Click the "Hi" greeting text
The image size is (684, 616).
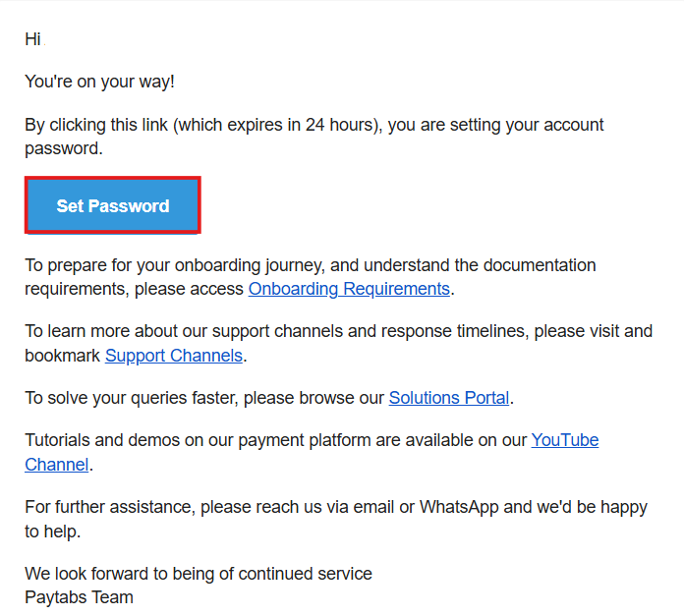click(32, 40)
